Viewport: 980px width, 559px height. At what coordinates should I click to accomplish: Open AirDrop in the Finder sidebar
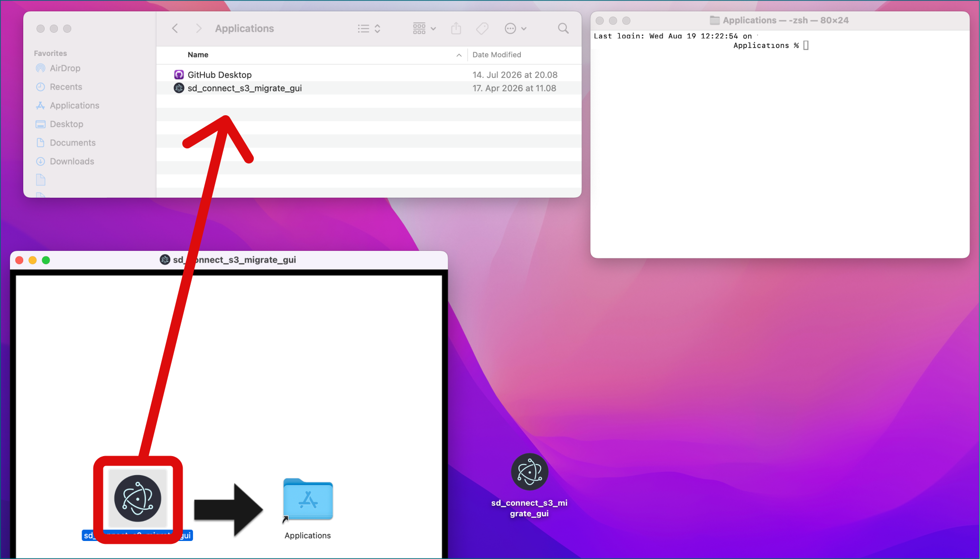[x=65, y=68]
